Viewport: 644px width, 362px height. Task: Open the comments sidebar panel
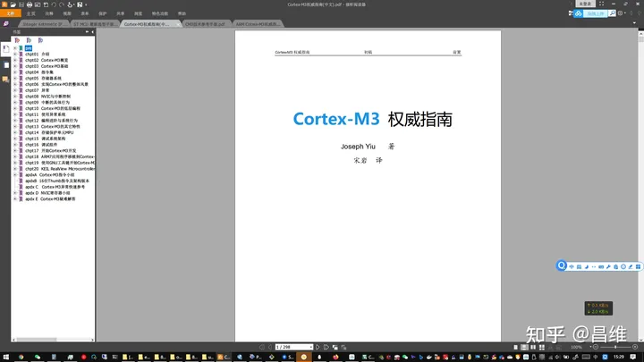coord(5,79)
